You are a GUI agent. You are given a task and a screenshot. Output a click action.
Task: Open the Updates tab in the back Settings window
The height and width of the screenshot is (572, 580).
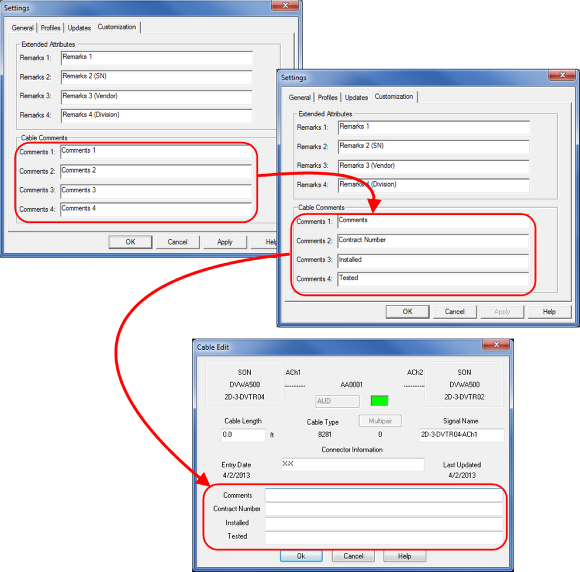(79, 28)
